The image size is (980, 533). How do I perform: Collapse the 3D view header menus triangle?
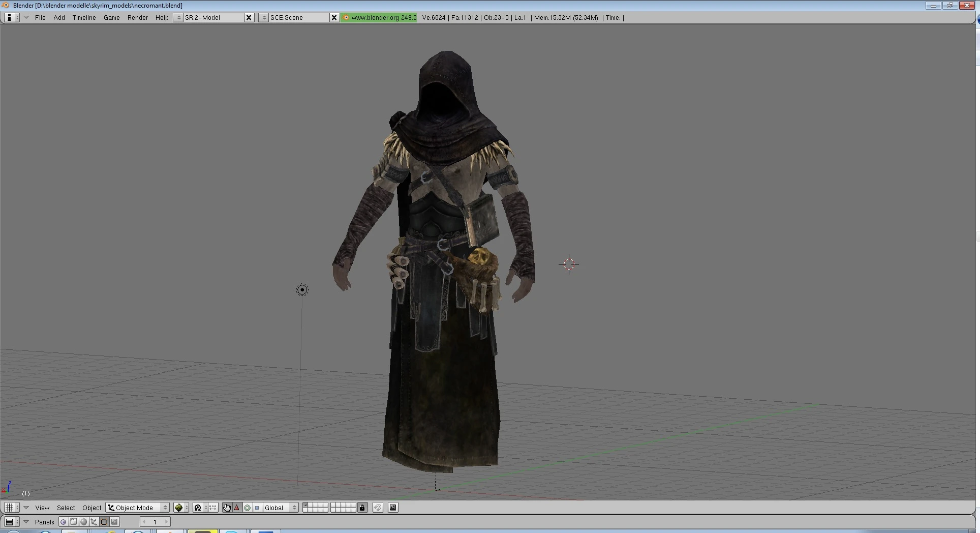pyautogui.click(x=26, y=508)
